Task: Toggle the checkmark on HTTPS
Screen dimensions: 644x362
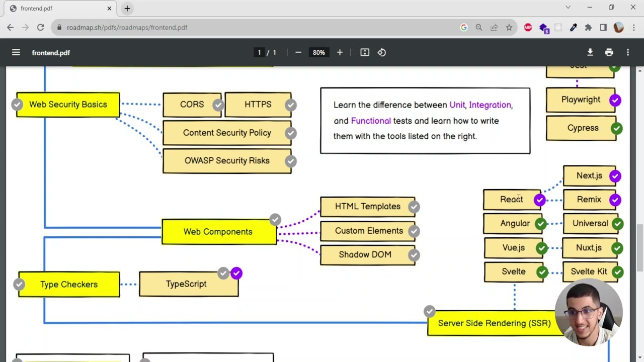Action: coord(290,105)
